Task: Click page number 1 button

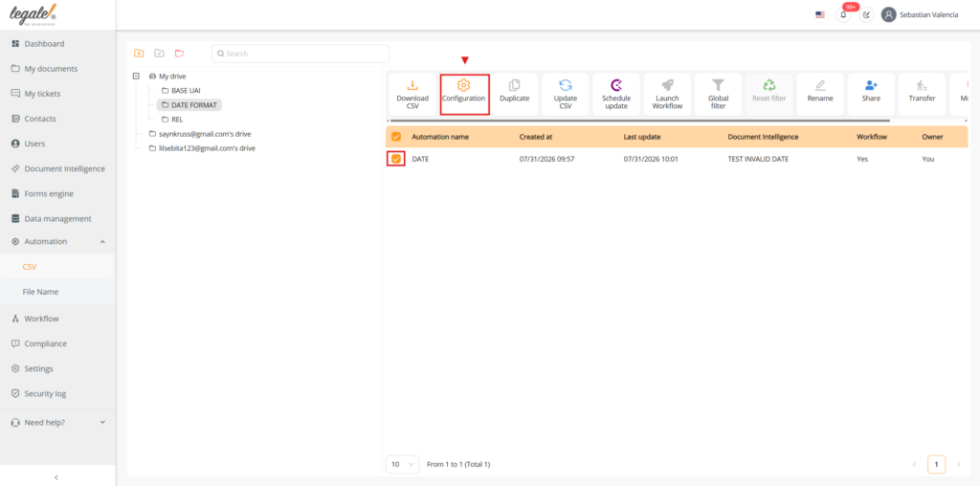Action: pos(936,464)
